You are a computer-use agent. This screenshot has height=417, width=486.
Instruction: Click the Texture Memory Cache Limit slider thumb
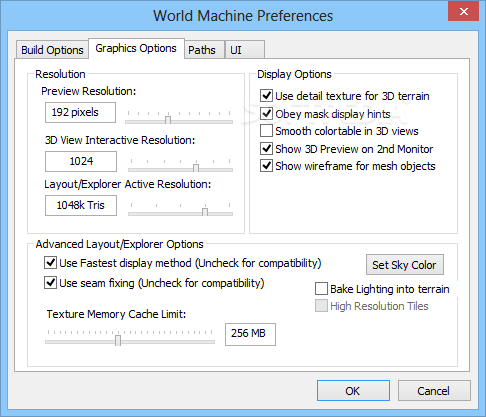[118, 340]
